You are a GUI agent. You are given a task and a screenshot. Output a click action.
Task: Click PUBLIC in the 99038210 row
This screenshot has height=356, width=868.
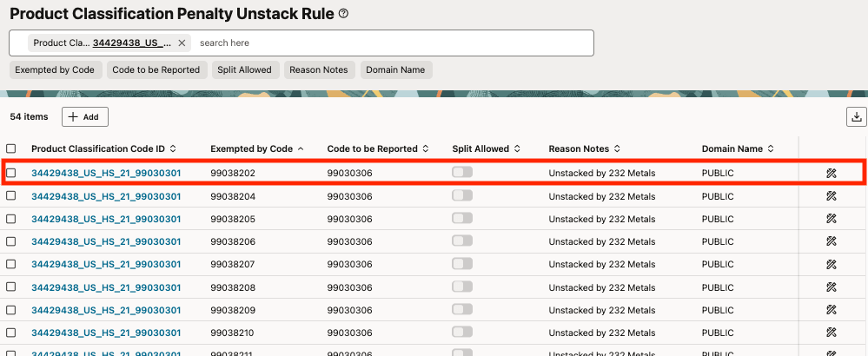[718, 333]
